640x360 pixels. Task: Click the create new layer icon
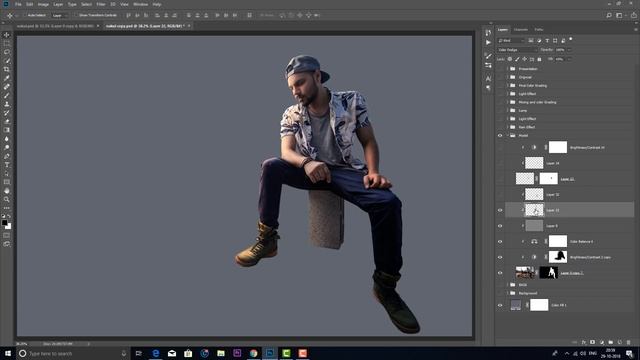[x=620, y=342]
